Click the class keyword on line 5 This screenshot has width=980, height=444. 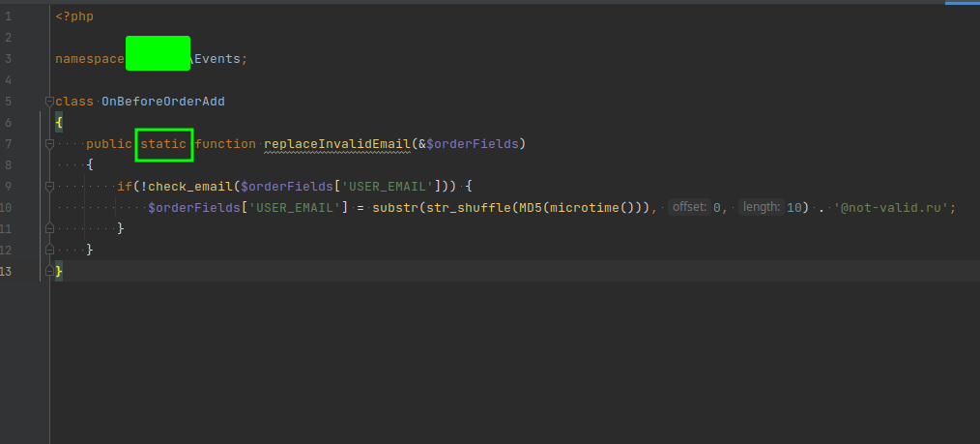(74, 102)
